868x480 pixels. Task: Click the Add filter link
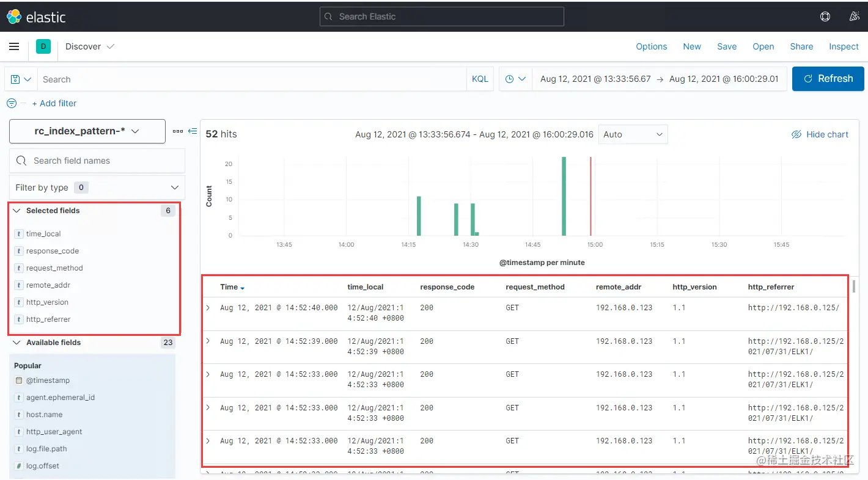click(x=54, y=103)
